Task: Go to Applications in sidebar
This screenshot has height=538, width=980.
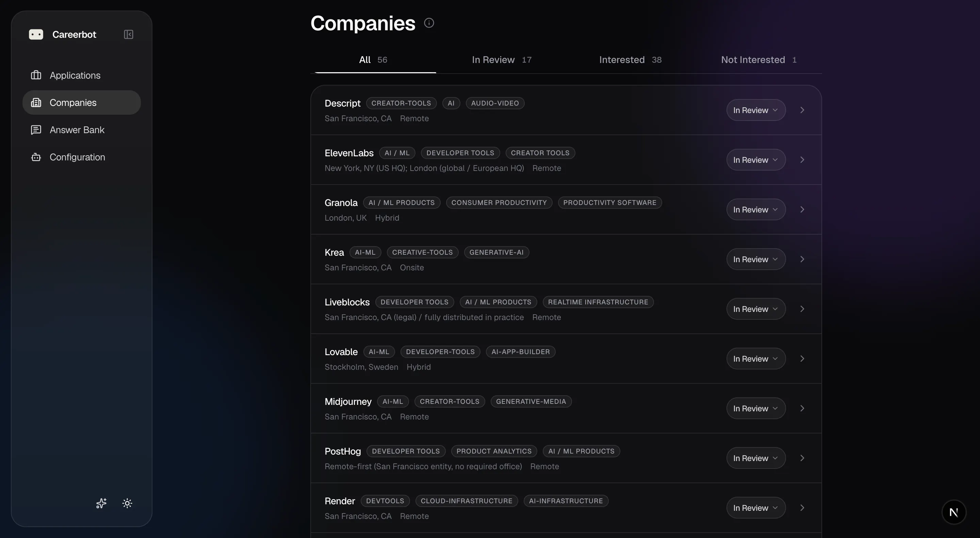Action: point(81,75)
